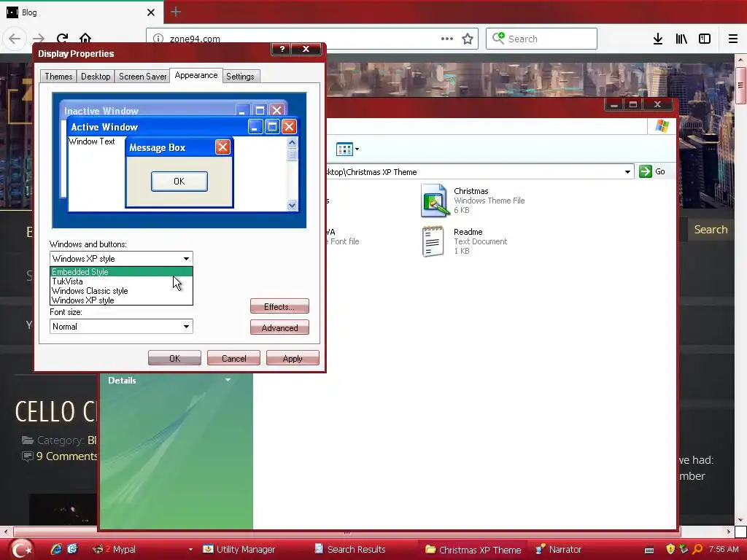Expand the Mypal taskbar group arrow
747x560 pixels.
click(190, 550)
